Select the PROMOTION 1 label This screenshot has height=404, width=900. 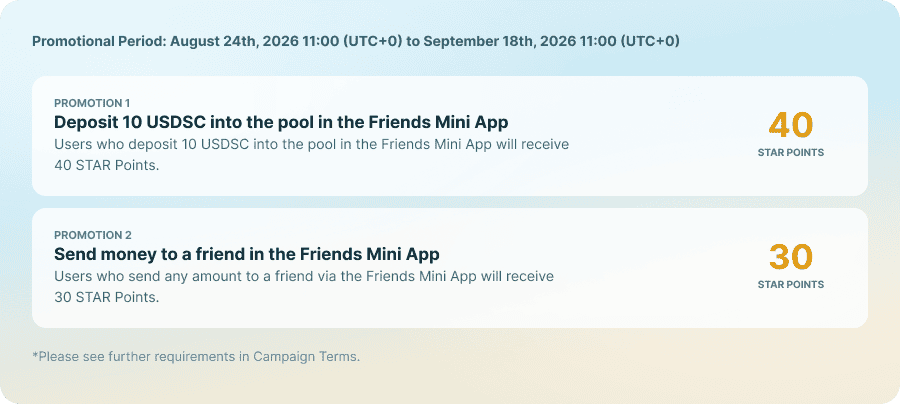(92, 103)
